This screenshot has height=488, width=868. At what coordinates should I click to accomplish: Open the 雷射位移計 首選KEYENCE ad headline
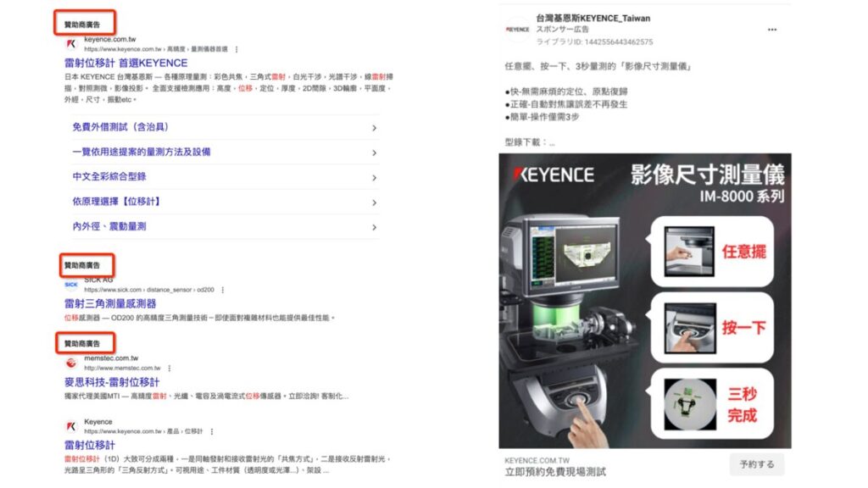tap(125, 63)
